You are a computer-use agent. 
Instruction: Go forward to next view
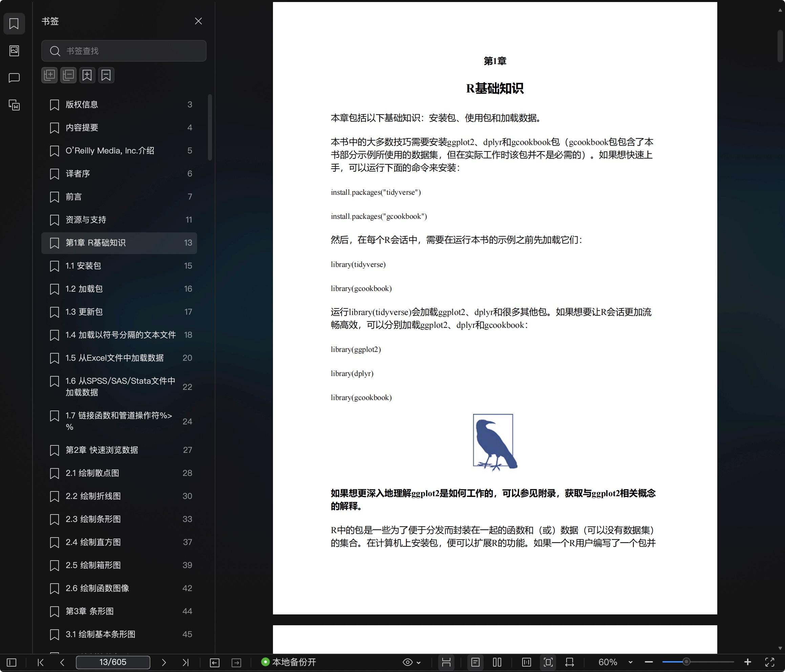[x=236, y=663]
